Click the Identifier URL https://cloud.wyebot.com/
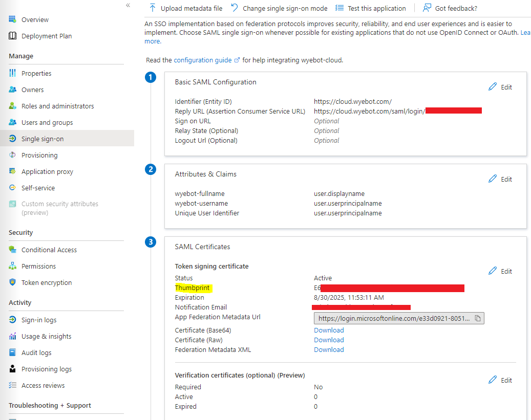 tap(352, 101)
